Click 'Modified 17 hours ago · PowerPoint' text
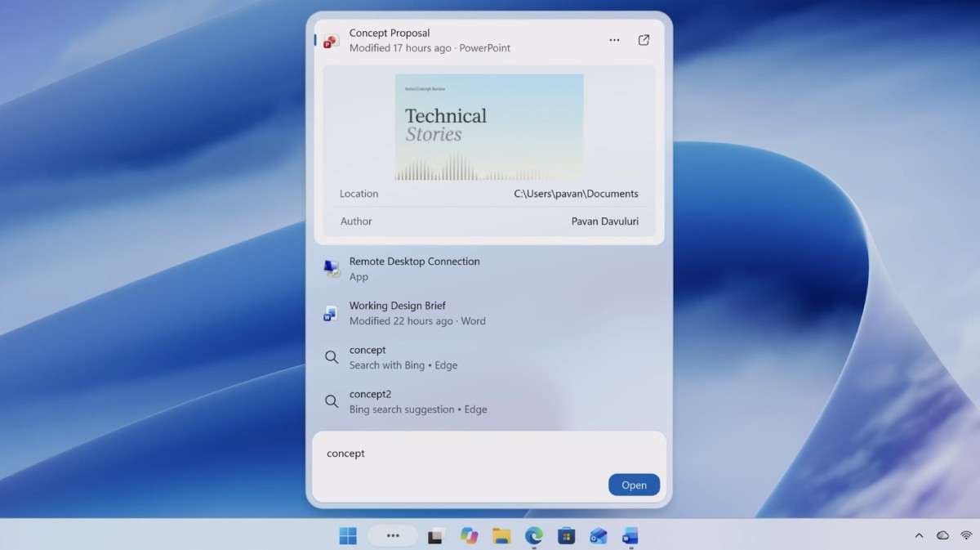This screenshot has width=980, height=550. 430,48
